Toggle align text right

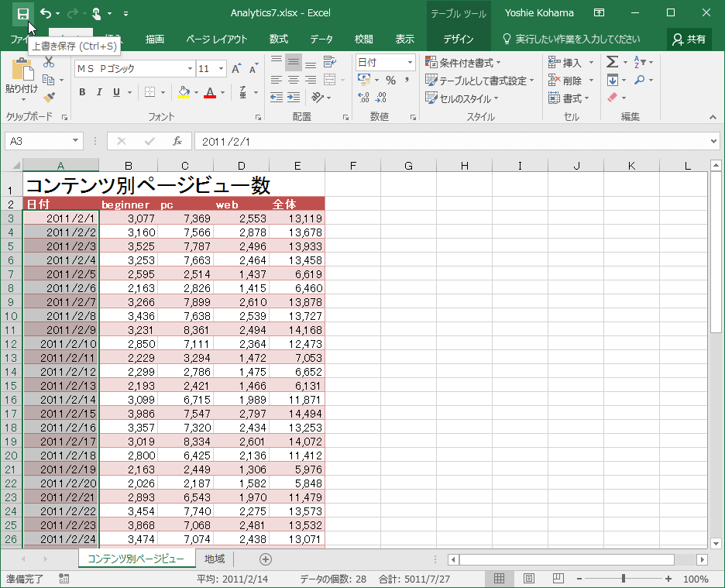point(311,80)
